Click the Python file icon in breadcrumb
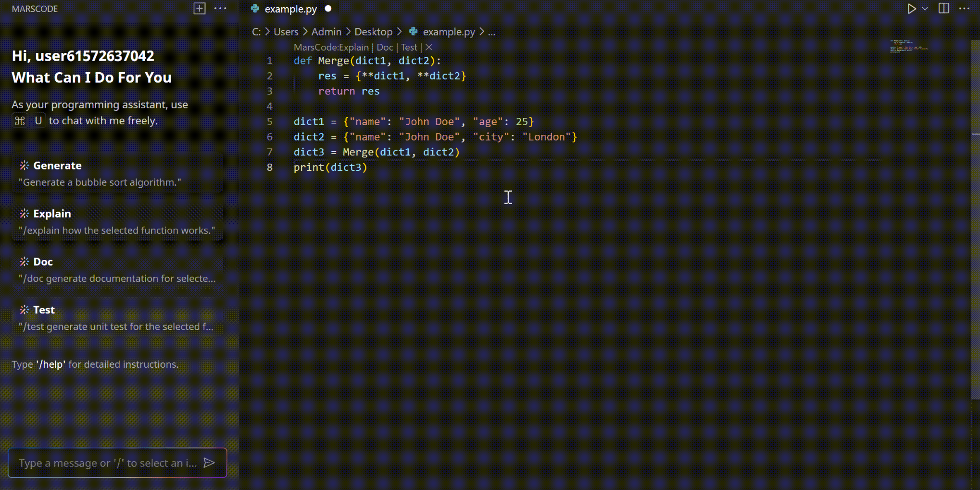Viewport: 980px width, 490px height. 414,32
